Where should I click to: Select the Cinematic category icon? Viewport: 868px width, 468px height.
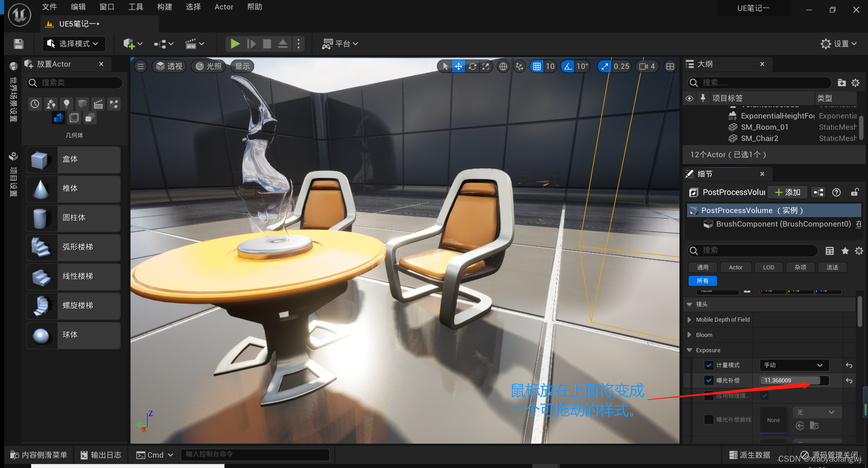[98, 104]
